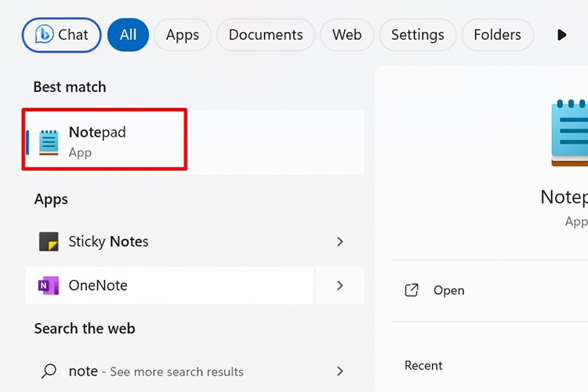Image resolution: width=588 pixels, height=392 pixels.
Task: Click the OneNote app icon
Action: pos(49,285)
